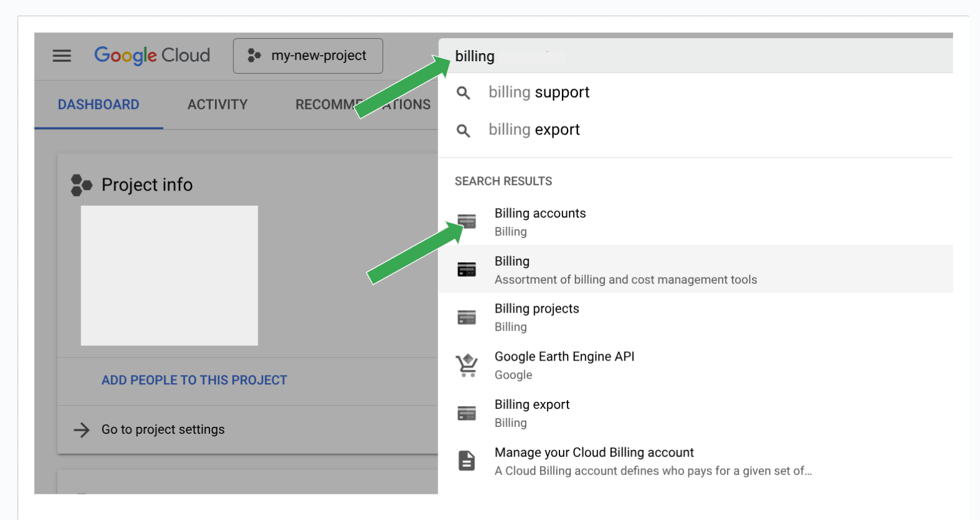Go to project settings link

162,429
